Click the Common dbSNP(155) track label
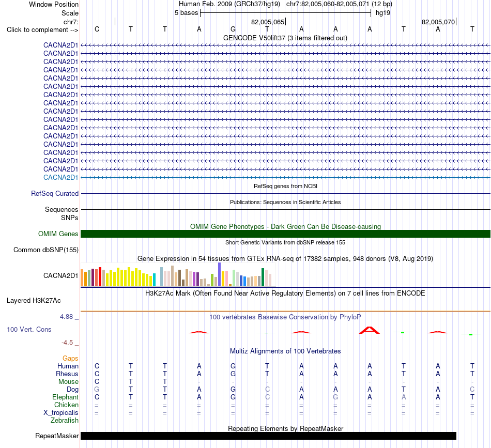 pyautogui.click(x=46, y=250)
